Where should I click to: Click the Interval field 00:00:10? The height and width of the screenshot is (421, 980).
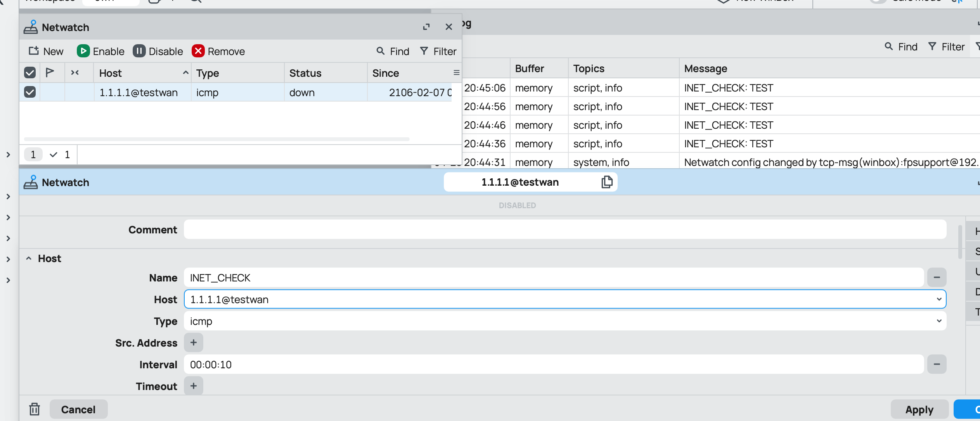pyautogui.click(x=554, y=364)
